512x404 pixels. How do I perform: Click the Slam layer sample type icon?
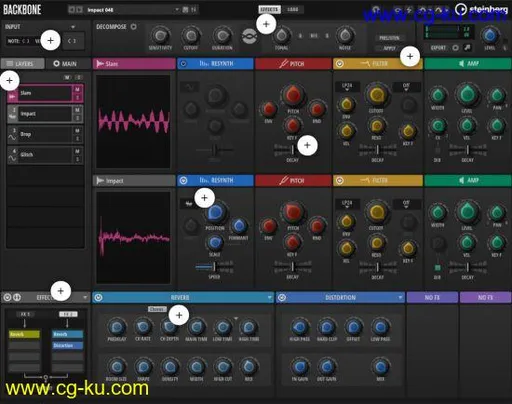(12, 96)
